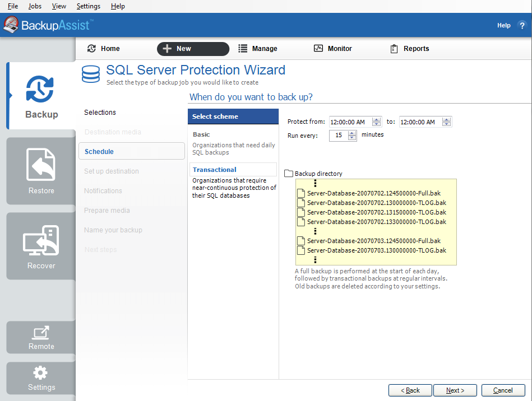The image size is (532, 401).
Task: Click the Help link in header
Action: click(x=504, y=25)
